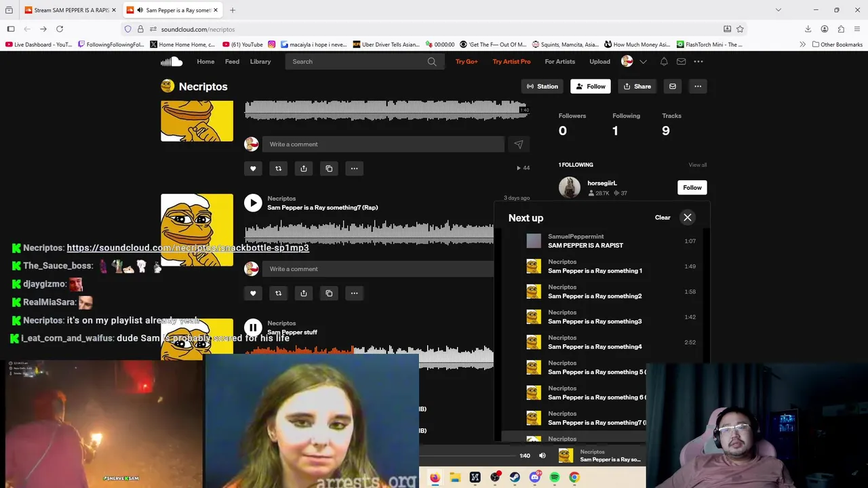Viewport: 868px width, 488px height.
Task: Follow horsegiirL
Action: 692,188
